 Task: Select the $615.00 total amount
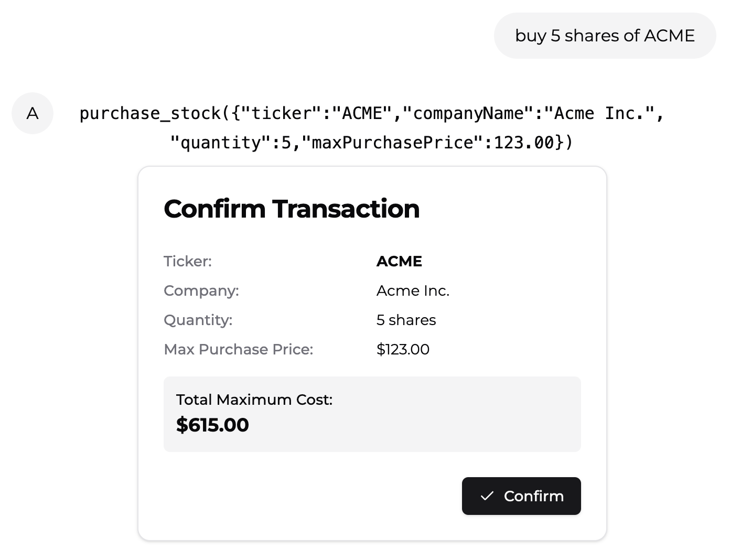click(x=212, y=425)
